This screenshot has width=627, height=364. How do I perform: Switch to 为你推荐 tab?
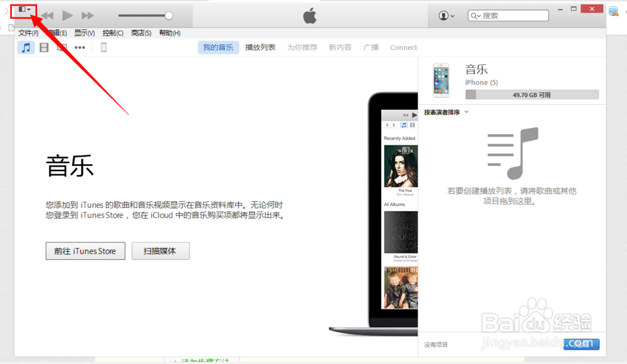(x=302, y=47)
